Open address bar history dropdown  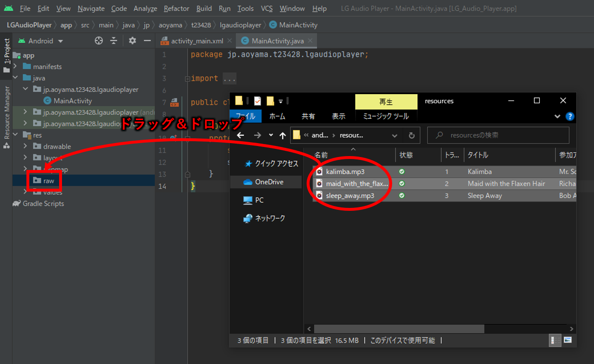coord(395,135)
